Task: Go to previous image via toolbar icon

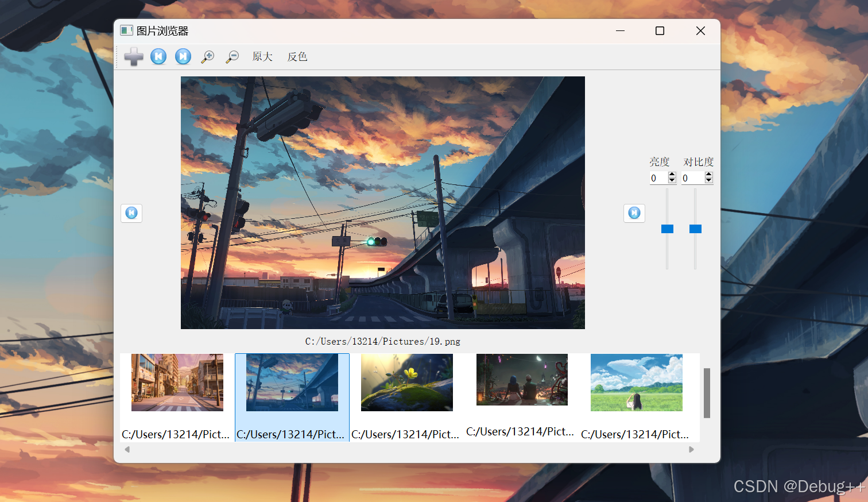Action: (x=158, y=56)
